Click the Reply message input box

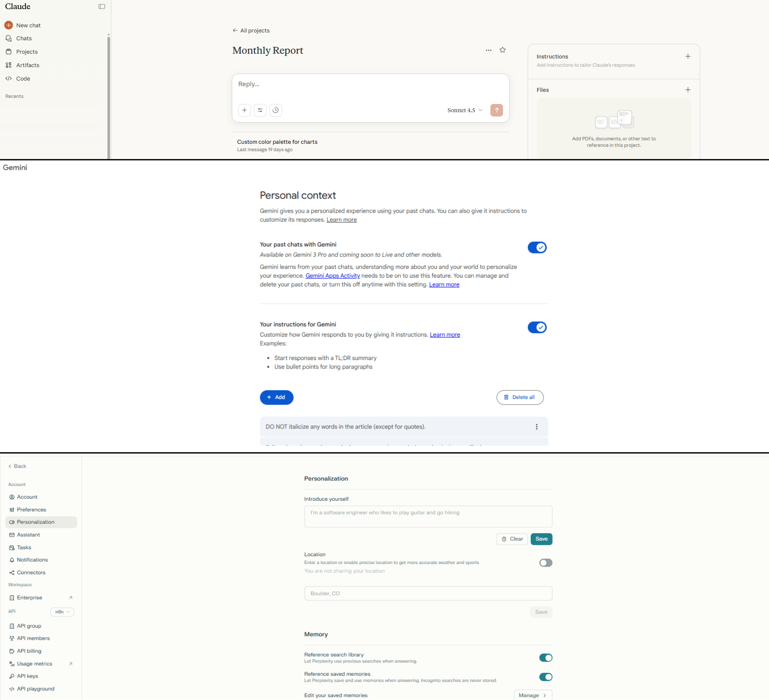(x=370, y=84)
